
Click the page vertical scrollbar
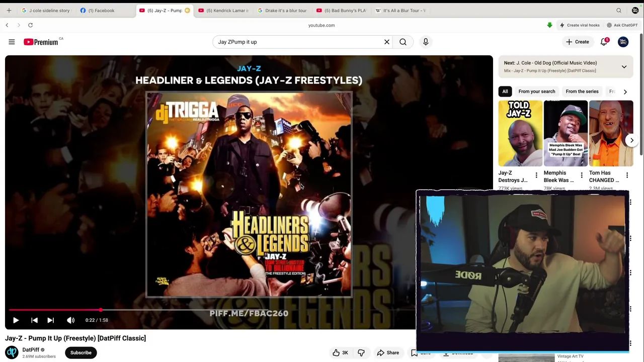[x=641, y=96]
